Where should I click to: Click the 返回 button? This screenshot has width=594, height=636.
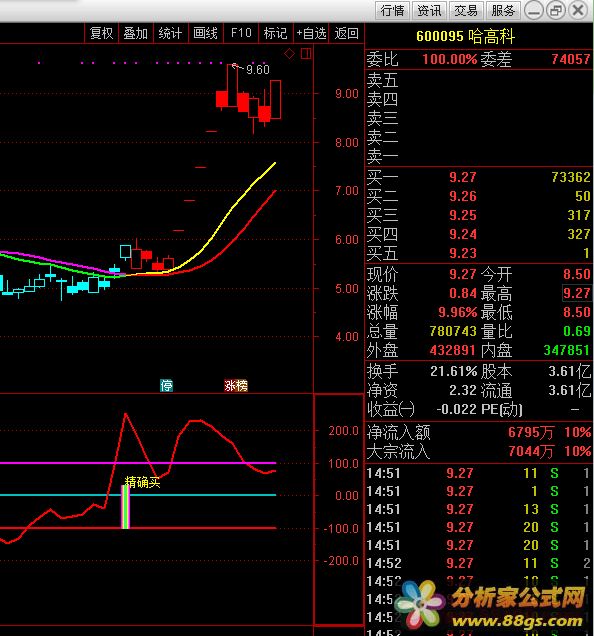coord(346,33)
